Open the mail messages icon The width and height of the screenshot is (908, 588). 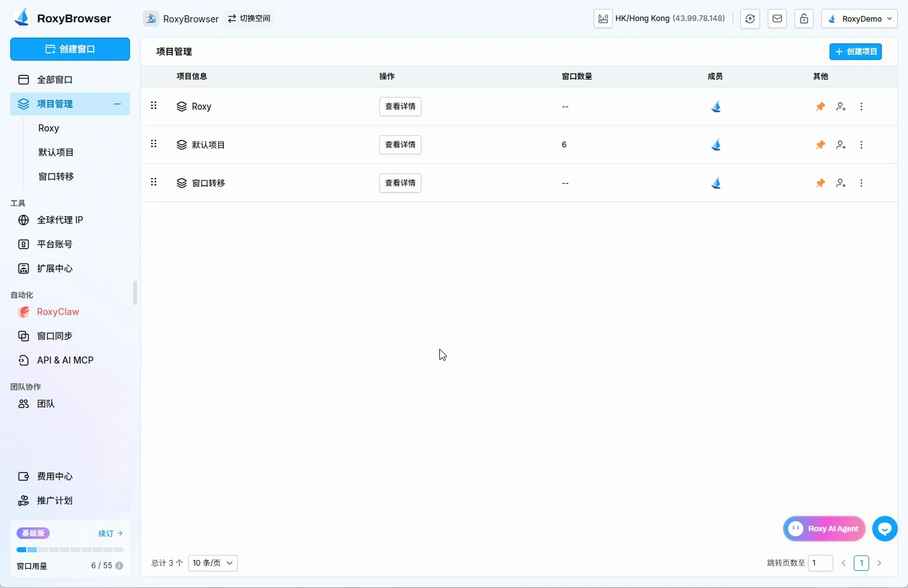(x=777, y=18)
